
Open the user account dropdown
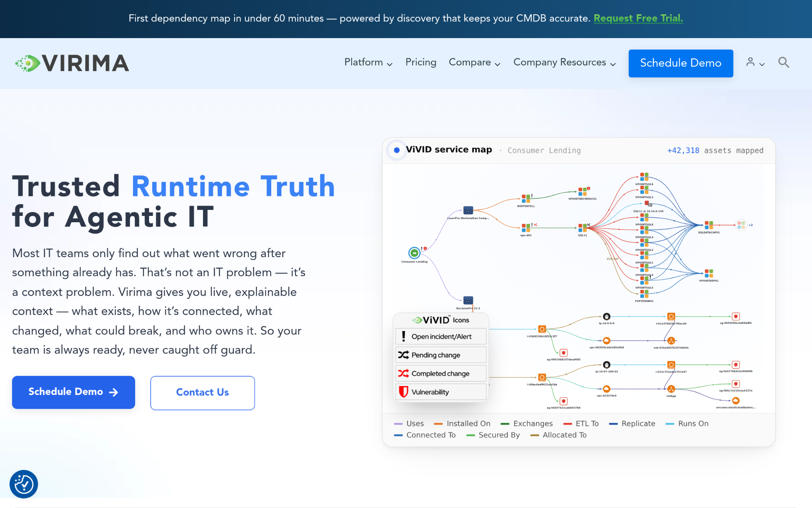(755, 62)
